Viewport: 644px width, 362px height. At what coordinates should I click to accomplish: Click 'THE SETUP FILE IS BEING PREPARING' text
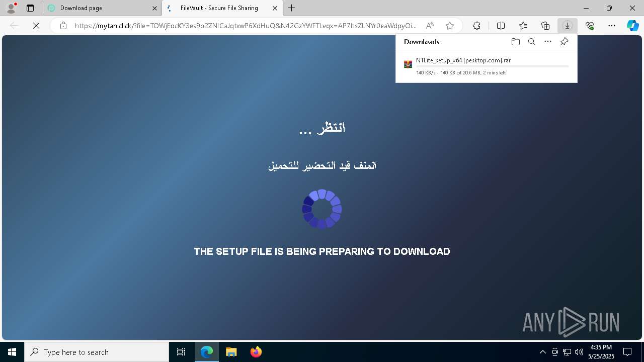(x=322, y=251)
